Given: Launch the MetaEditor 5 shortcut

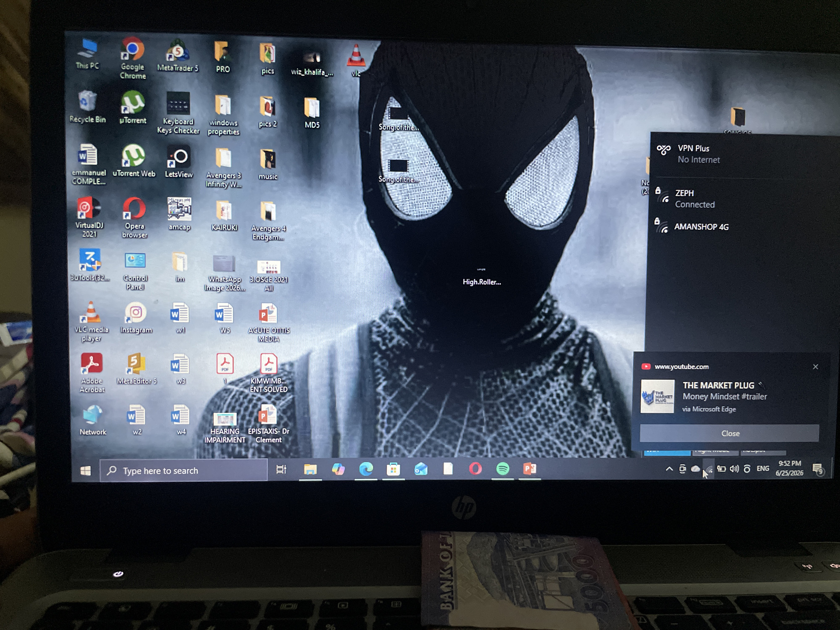Looking at the screenshot, I should [136, 369].
